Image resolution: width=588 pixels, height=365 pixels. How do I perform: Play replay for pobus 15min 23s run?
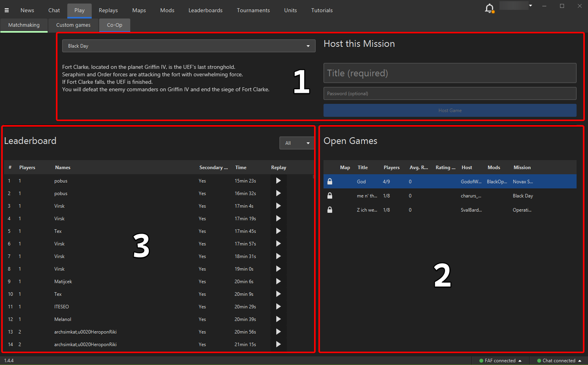click(x=278, y=181)
